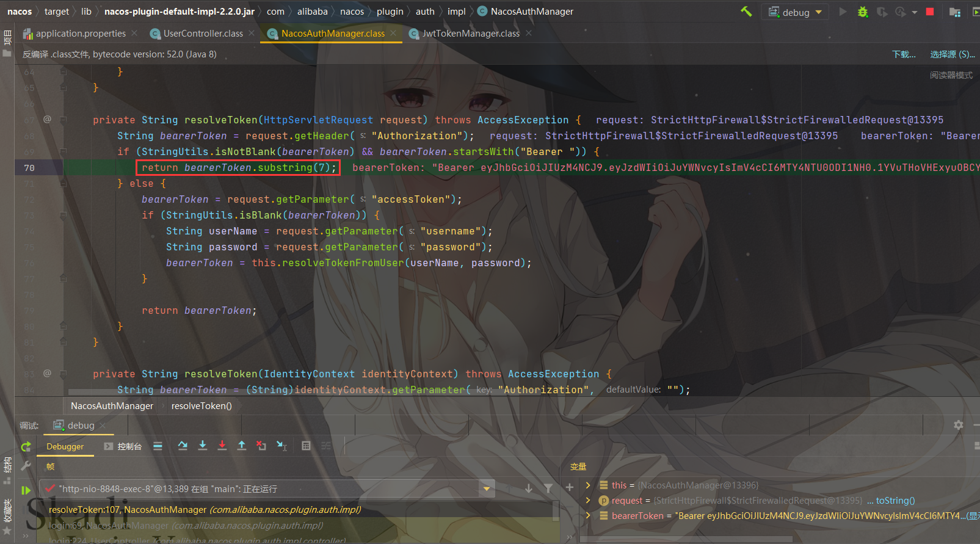Open the project structure folder icon
This screenshot has height=544, width=980.
point(955,12)
